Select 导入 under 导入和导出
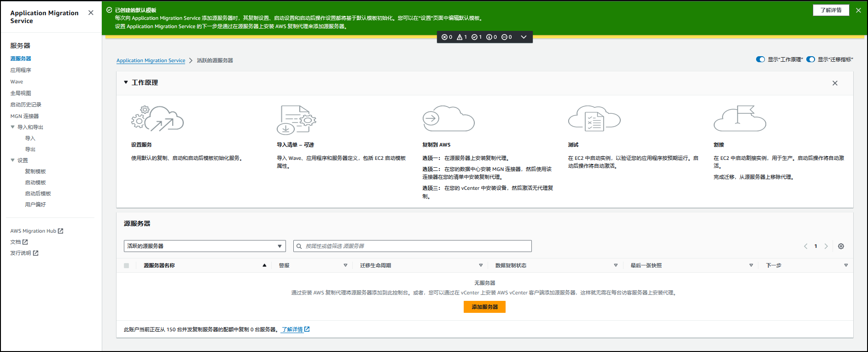868x352 pixels. click(30, 138)
